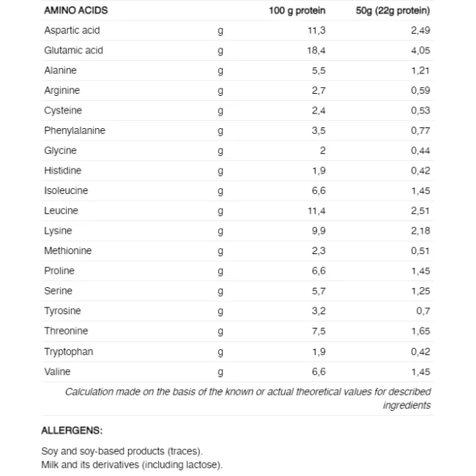Screen dimensions: 476x476
Task: Click the Methionine row label
Action: [x=67, y=250]
